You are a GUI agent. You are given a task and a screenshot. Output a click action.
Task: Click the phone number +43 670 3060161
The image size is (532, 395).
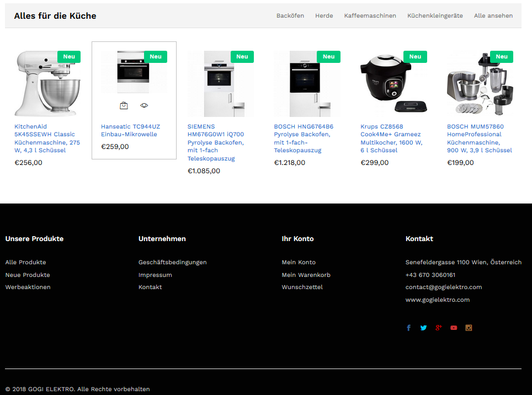tap(430, 275)
